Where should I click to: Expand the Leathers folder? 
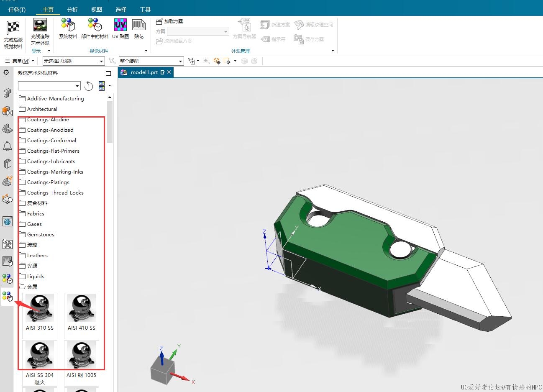(33, 255)
